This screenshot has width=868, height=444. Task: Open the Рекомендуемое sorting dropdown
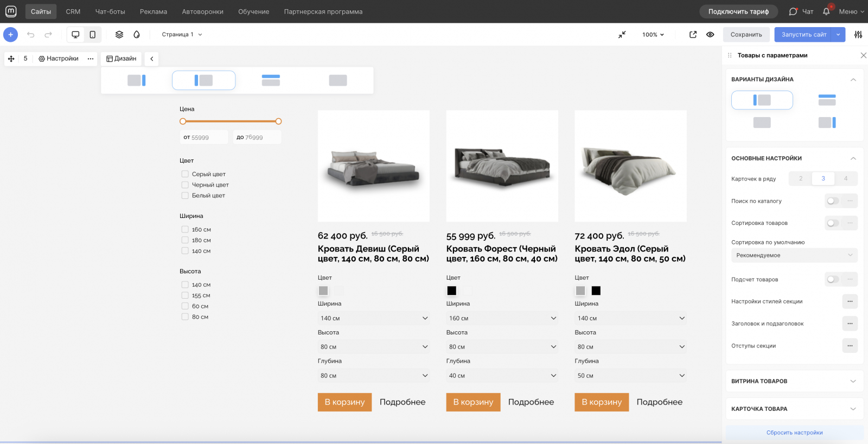pos(794,255)
